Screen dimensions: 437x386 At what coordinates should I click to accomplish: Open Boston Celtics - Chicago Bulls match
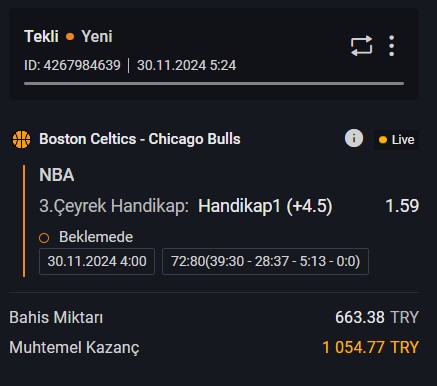pos(140,139)
